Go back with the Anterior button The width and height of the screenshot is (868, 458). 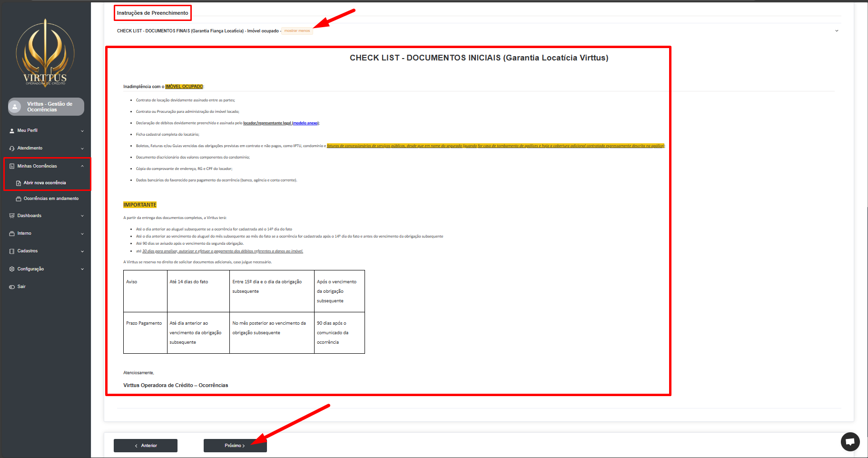[146, 446]
